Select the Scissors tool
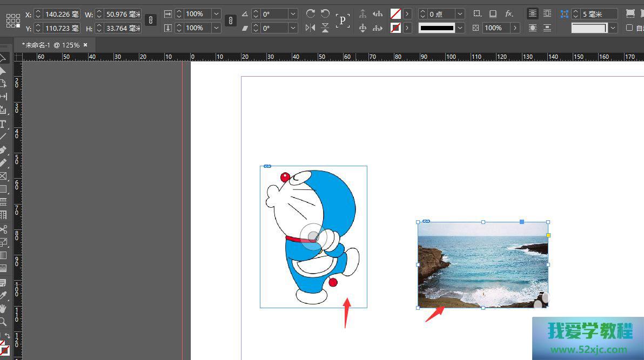The image size is (644, 360). click(3, 229)
